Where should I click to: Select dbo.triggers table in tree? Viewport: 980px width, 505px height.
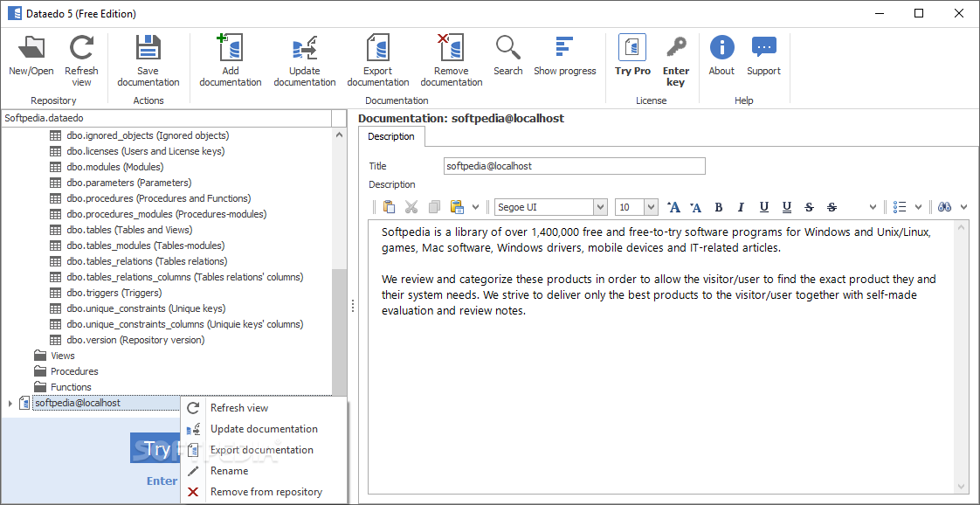coord(107,293)
